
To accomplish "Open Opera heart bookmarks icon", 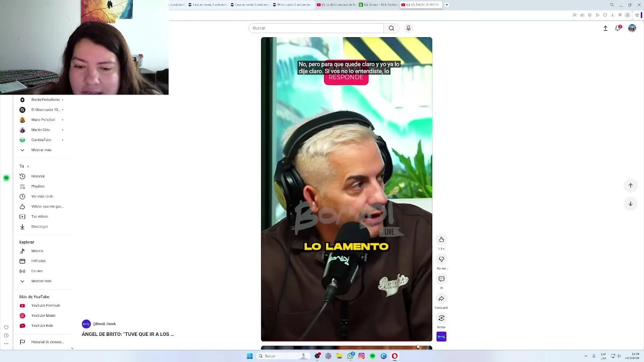I will [605, 15].
